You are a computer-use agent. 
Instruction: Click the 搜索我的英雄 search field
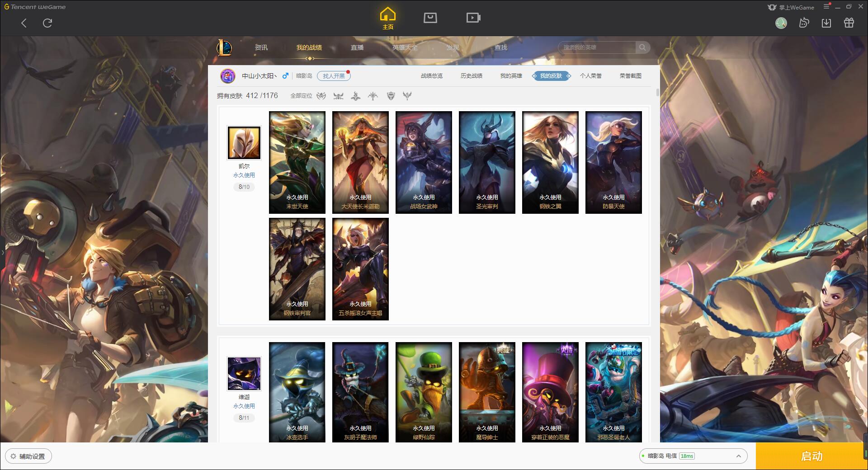coord(598,47)
